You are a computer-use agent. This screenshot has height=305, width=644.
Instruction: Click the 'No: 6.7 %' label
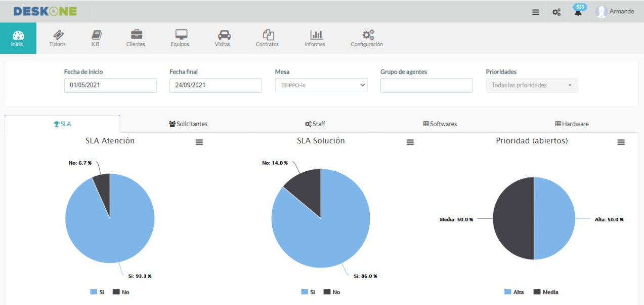[x=80, y=163]
